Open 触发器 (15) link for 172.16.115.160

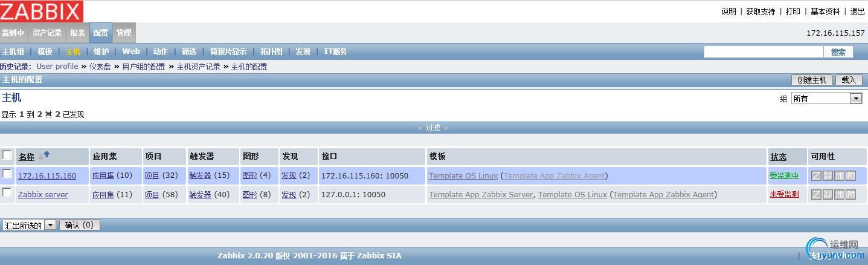pos(200,176)
